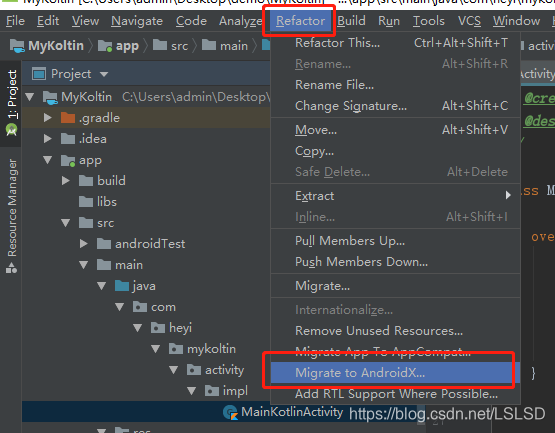This screenshot has width=555, height=433.
Task: Open the View menu
Action: tap(85, 21)
